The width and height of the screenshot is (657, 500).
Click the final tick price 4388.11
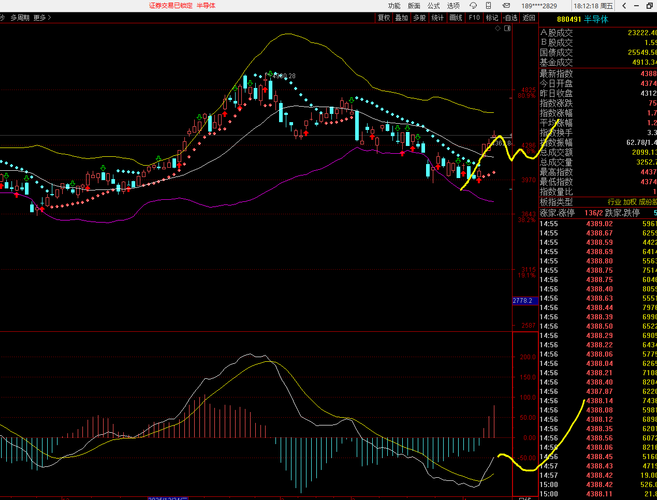[599, 494]
